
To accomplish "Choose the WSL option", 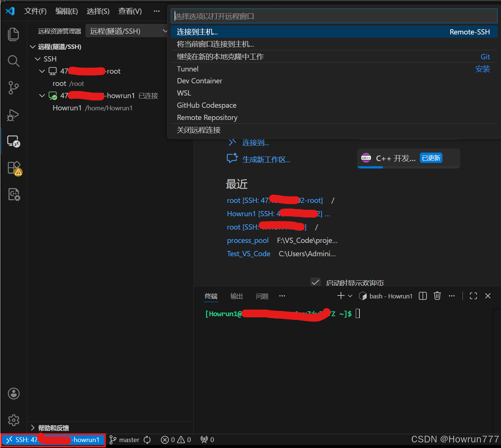I will (334, 93).
